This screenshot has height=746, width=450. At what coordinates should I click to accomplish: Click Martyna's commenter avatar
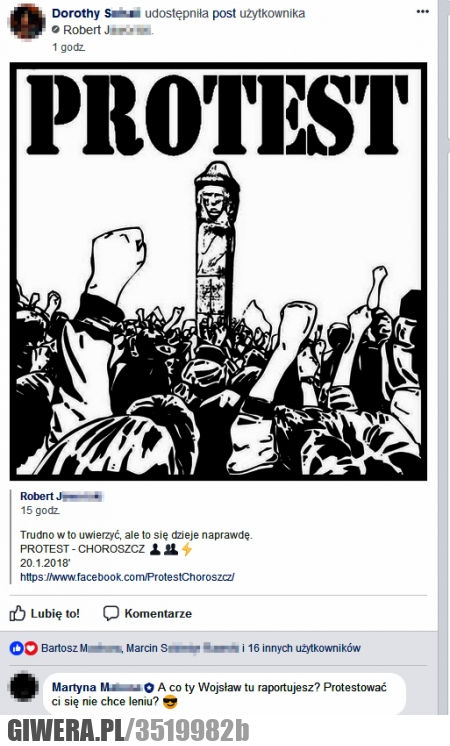(24, 687)
